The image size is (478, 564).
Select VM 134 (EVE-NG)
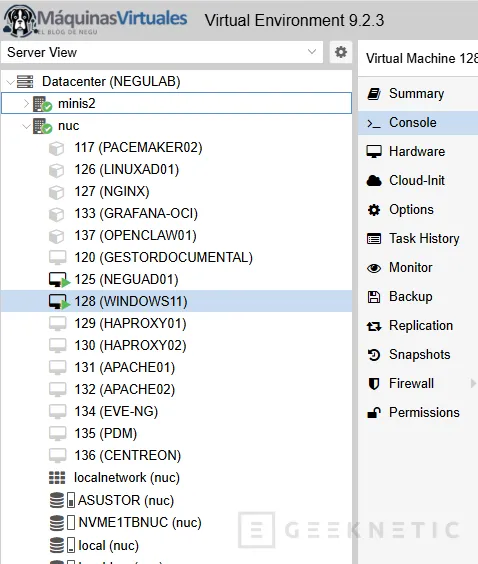pos(116,411)
